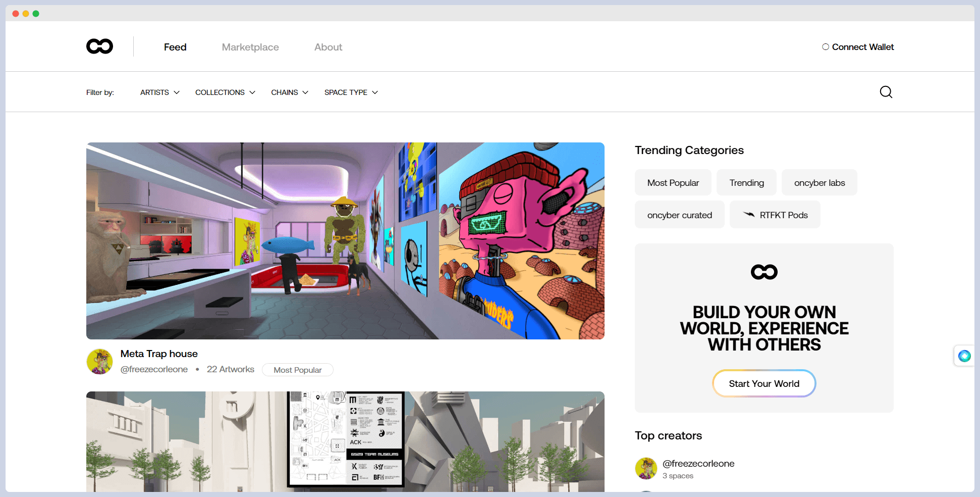Open the @freezecorleone profile link
Image resolution: width=980 pixels, height=497 pixels.
(154, 369)
